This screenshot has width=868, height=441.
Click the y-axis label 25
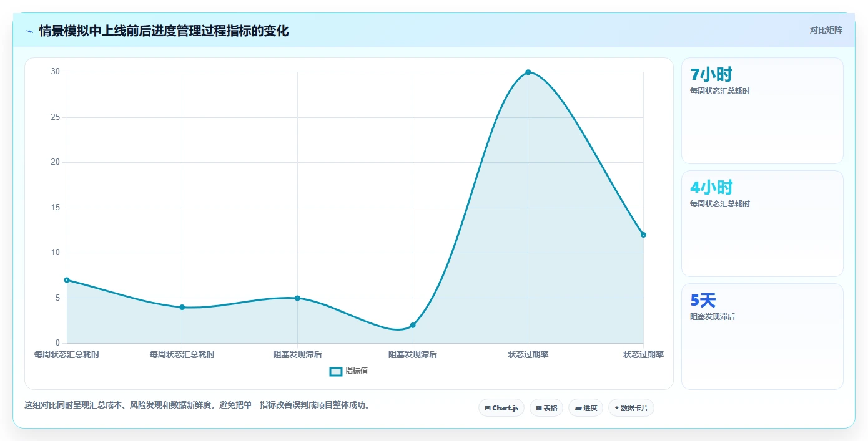(56, 117)
